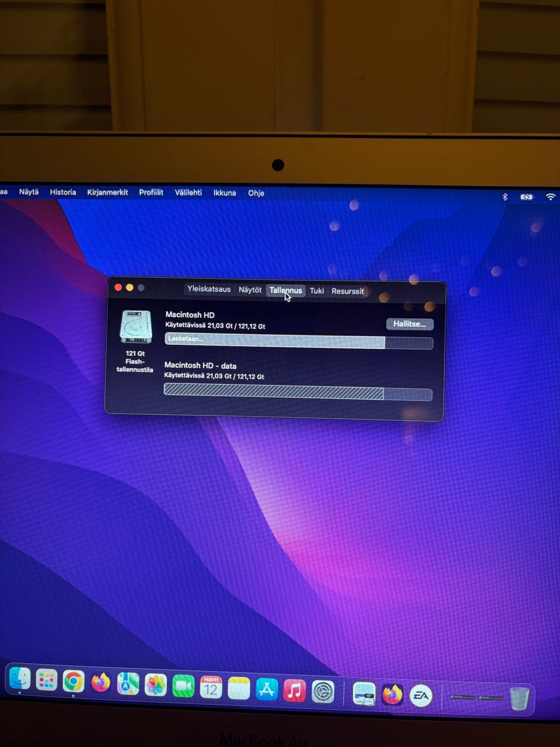Open the Firefox icon next to Chrome
The height and width of the screenshot is (747, 560).
(x=101, y=682)
